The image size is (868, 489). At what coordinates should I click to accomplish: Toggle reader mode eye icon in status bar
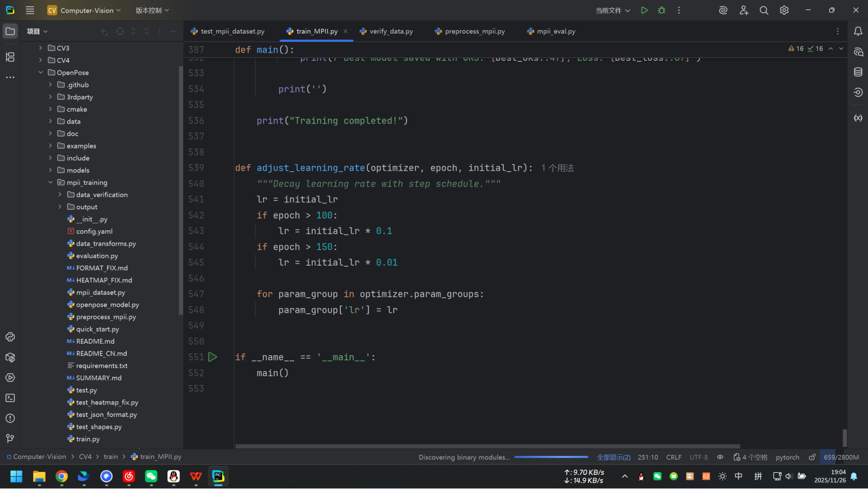coord(720,457)
